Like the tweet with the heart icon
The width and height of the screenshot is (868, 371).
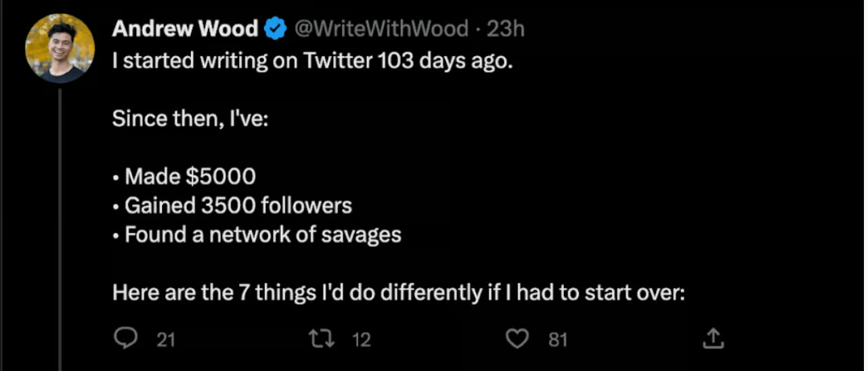pyautogui.click(x=519, y=339)
